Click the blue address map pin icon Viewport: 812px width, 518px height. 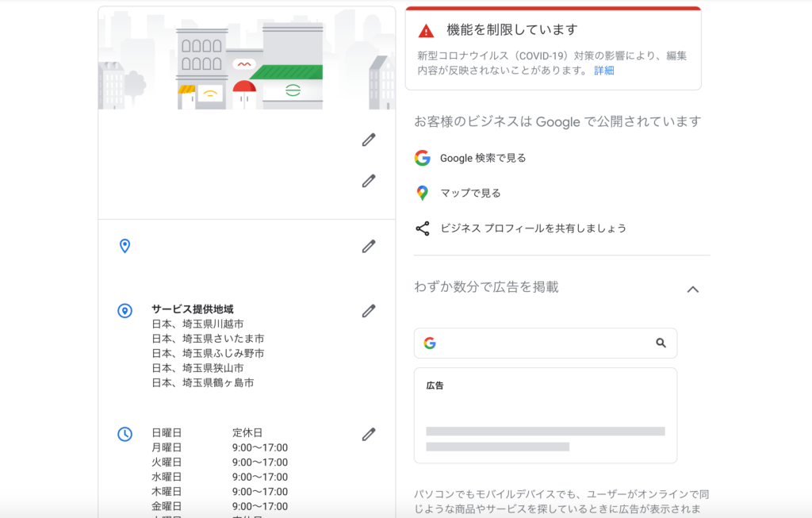[124, 246]
